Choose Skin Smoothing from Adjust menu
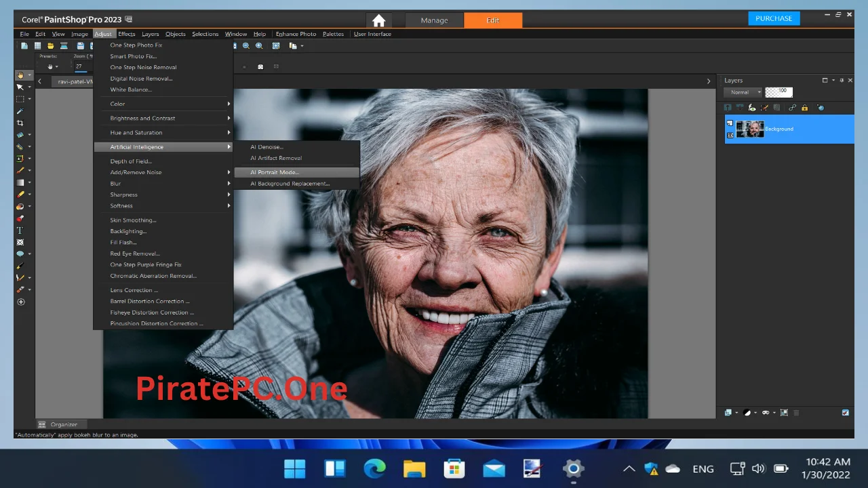Viewport: 868px width, 488px height. (163, 220)
